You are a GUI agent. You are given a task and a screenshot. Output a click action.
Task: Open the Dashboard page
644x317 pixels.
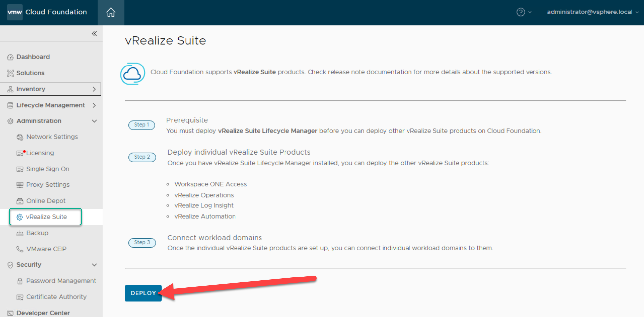pos(33,57)
